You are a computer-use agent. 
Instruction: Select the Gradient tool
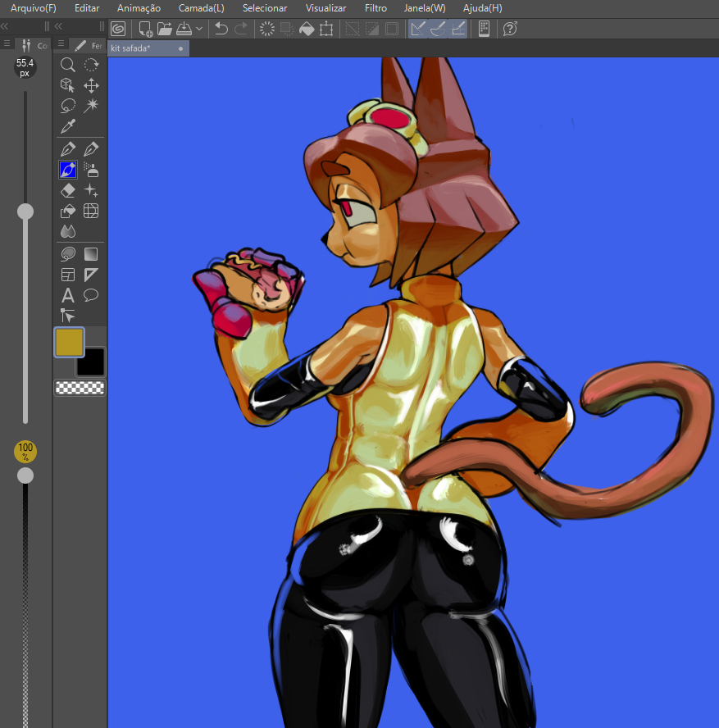(91, 254)
